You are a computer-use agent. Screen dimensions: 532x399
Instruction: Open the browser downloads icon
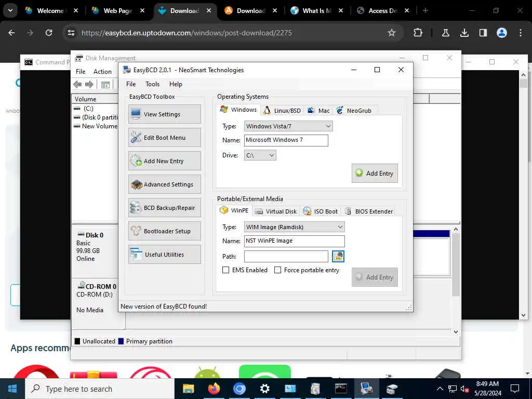[x=464, y=33]
